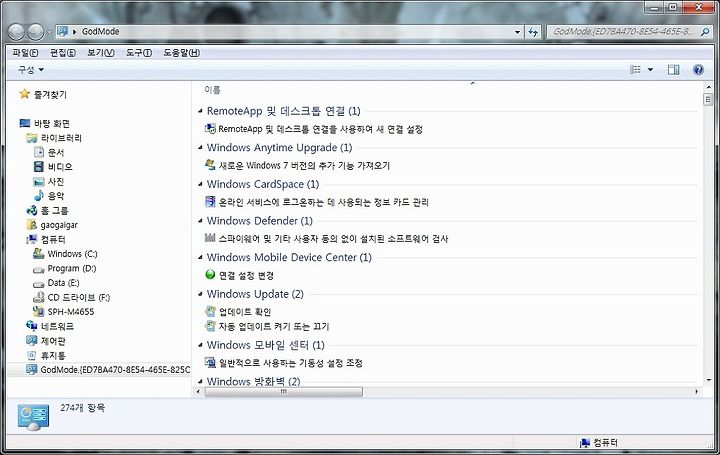Click the blue help question mark icon
Viewport: 720px width, 455px height.
pyautogui.click(x=698, y=70)
